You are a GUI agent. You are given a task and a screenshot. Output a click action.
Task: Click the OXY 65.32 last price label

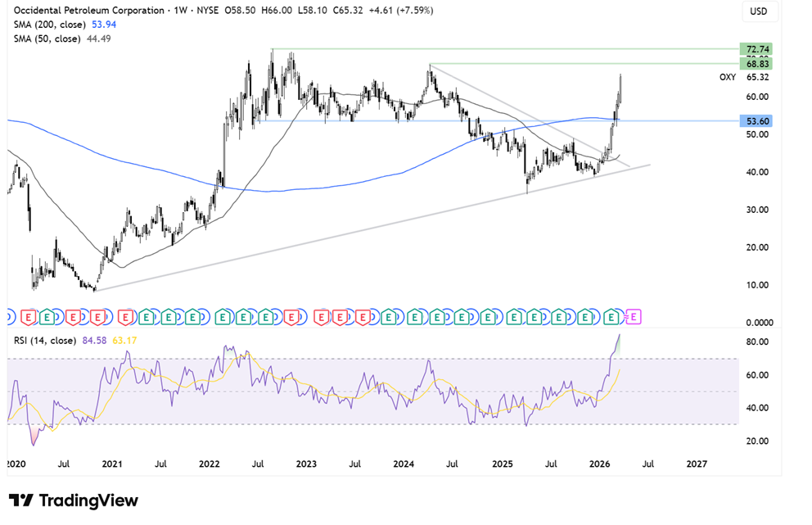[744, 77]
